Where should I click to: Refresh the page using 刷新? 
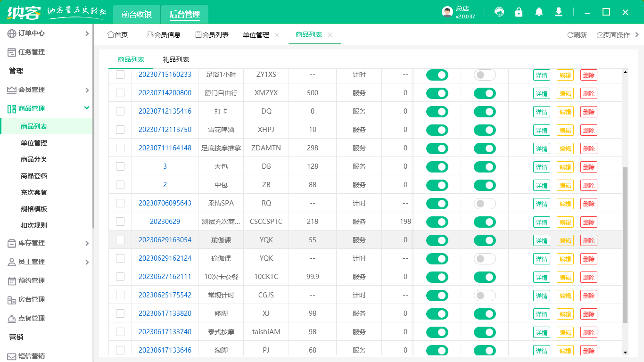pos(578,34)
